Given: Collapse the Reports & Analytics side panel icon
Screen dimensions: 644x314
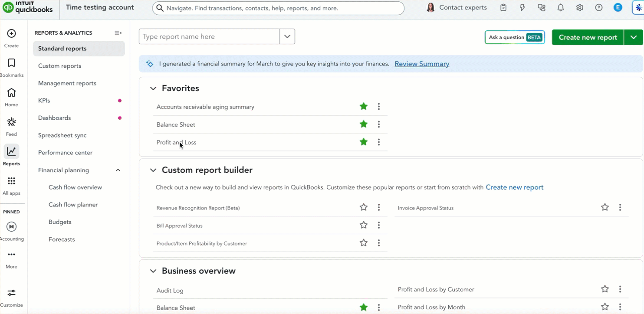Looking at the screenshot, I should (x=118, y=33).
